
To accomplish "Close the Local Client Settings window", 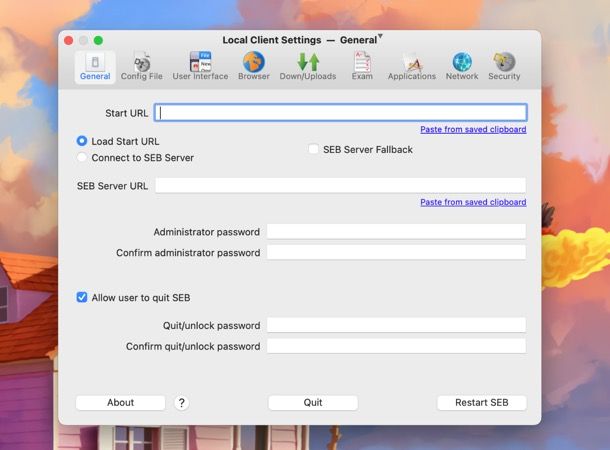I will 69,40.
